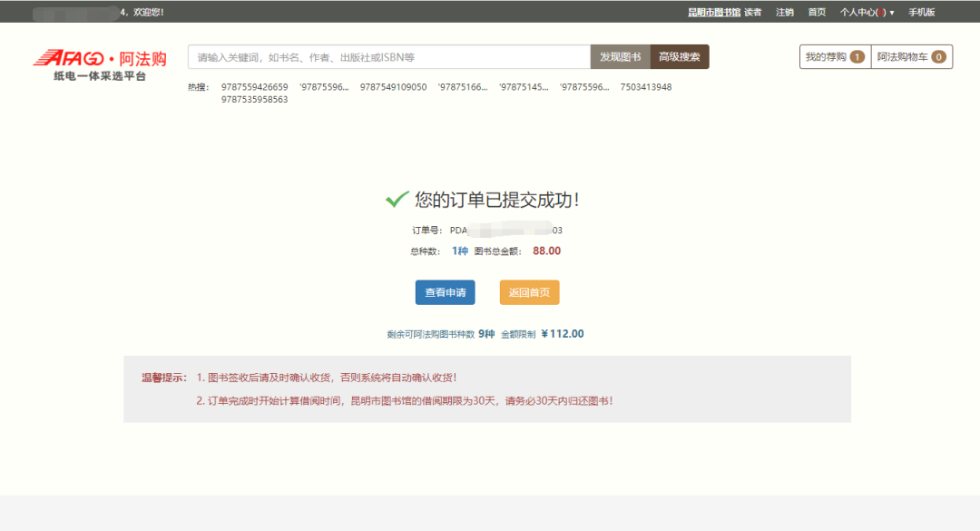Expand the 个人中心 dropdown

(x=867, y=12)
